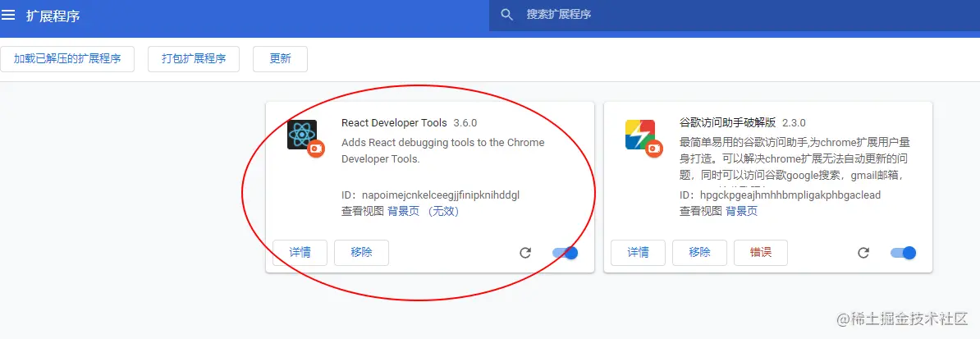Select the ID text napoimejcnkelceegjjfinipknihddgl

click(441, 195)
